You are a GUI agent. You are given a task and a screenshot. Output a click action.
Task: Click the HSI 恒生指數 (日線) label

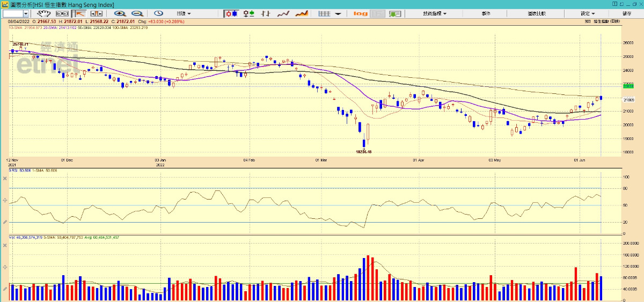(x=602, y=21)
